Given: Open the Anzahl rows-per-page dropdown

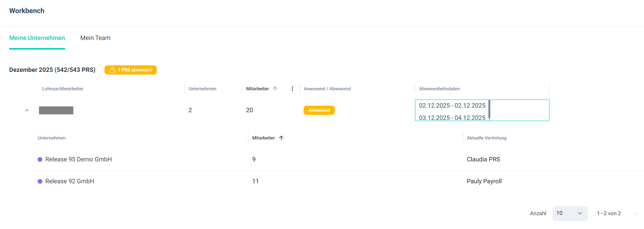Looking at the screenshot, I should click(x=569, y=213).
